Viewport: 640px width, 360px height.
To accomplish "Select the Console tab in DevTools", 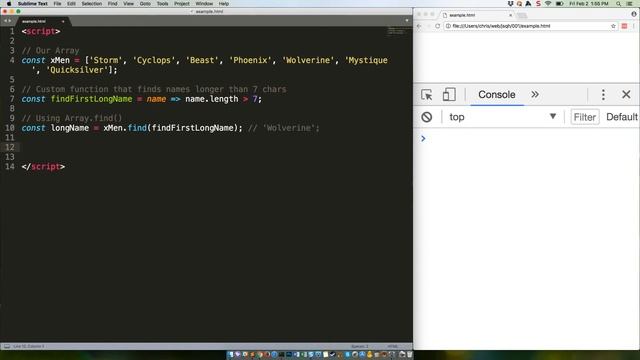I will tap(497, 95).
